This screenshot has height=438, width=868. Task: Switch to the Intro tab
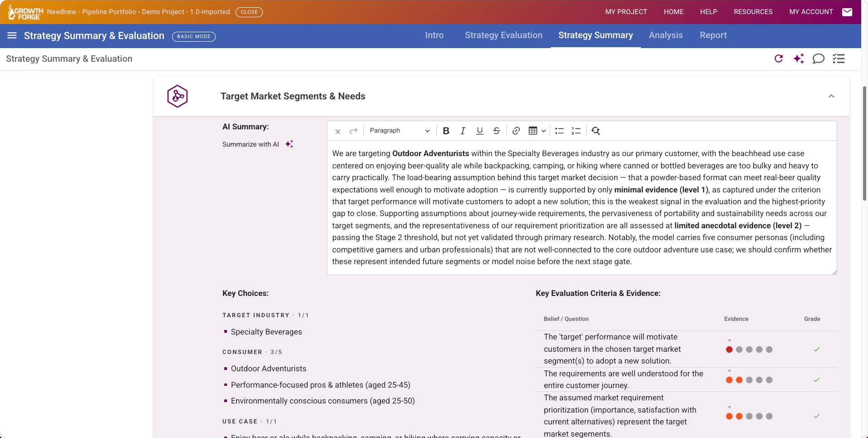click(434, 35)
